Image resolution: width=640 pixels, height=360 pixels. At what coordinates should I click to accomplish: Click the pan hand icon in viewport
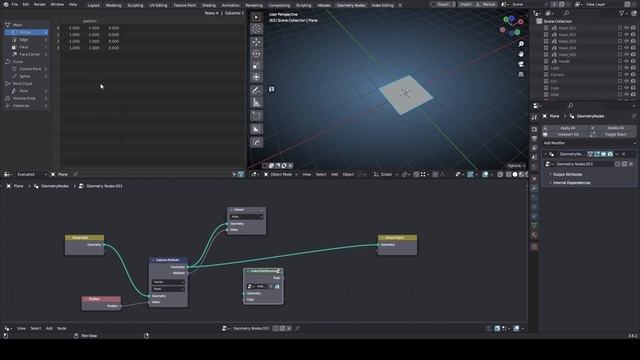click(521, 54)
